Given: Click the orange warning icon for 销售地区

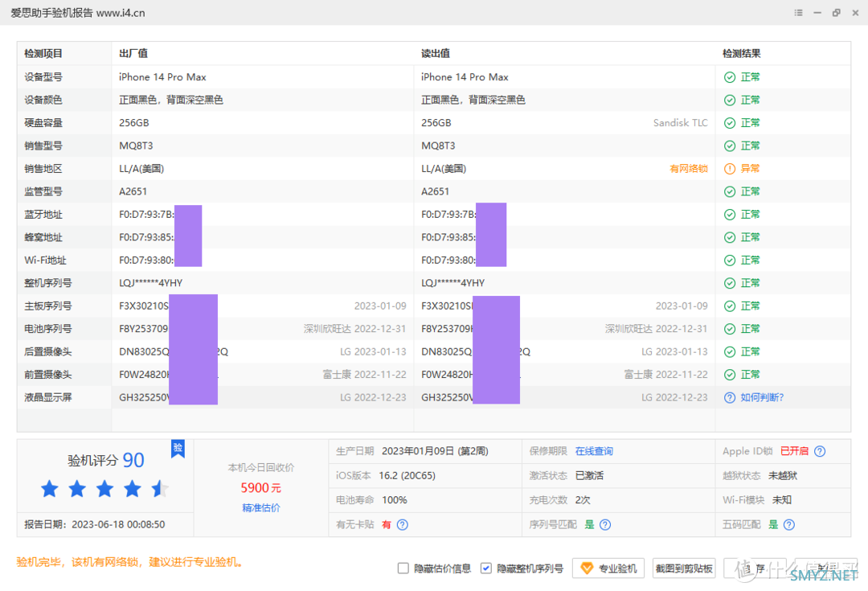Looking at the screenshot, I should (730, 168).
